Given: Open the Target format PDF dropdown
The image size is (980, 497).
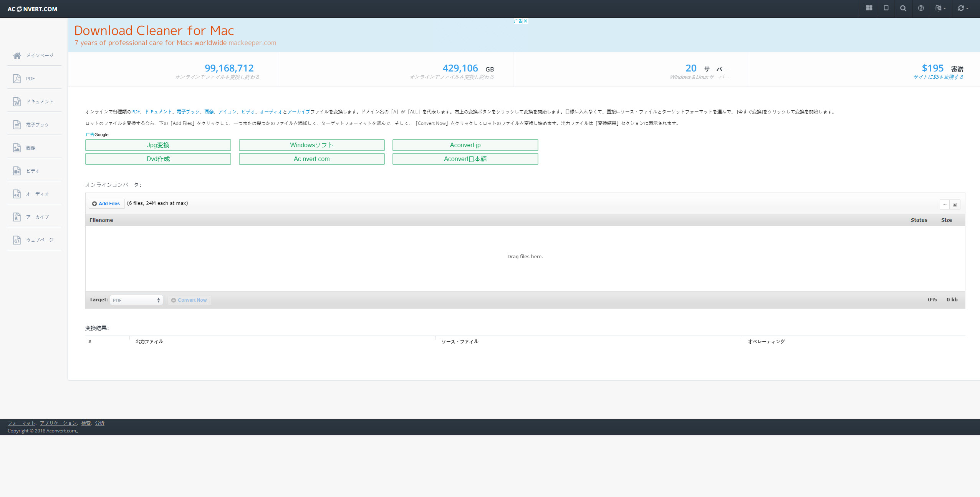Looking at the screenshot, I should pos(136,300).
